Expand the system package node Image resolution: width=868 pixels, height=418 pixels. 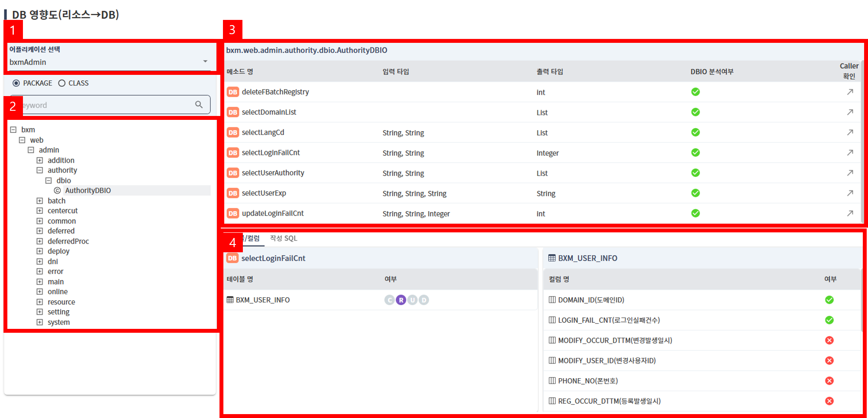40,322
